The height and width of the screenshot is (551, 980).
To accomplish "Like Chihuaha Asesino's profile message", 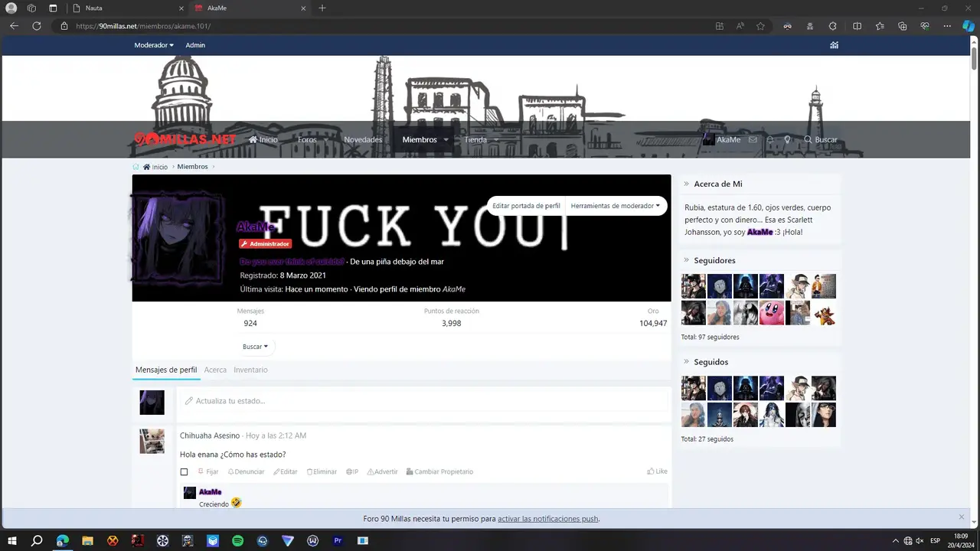I will pyautogui.click(x=657, y=471).
